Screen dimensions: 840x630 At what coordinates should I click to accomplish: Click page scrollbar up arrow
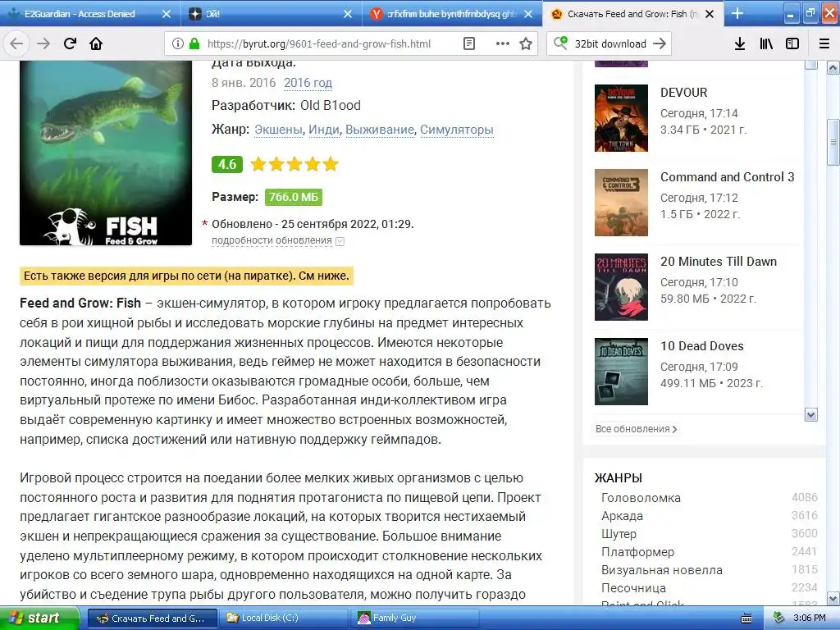click(833, 67)
